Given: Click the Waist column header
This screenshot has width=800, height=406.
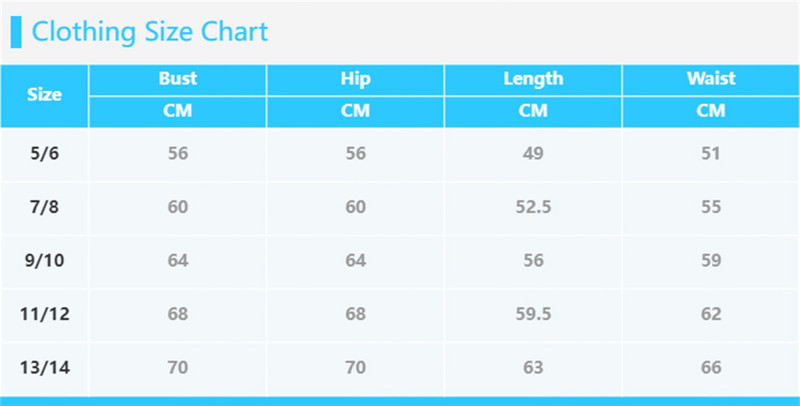Looking at the screenshot, I should click(711, 78).
